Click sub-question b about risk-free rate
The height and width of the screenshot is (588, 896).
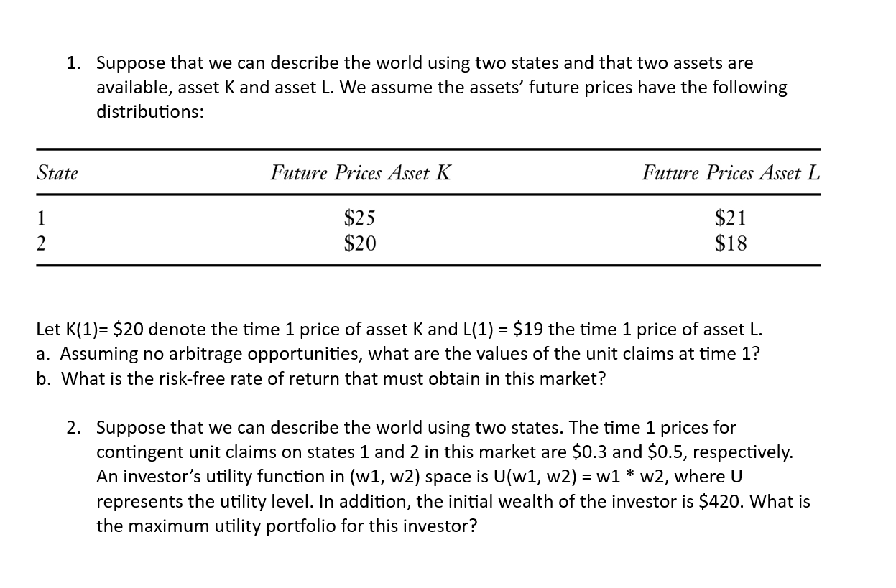321,378
